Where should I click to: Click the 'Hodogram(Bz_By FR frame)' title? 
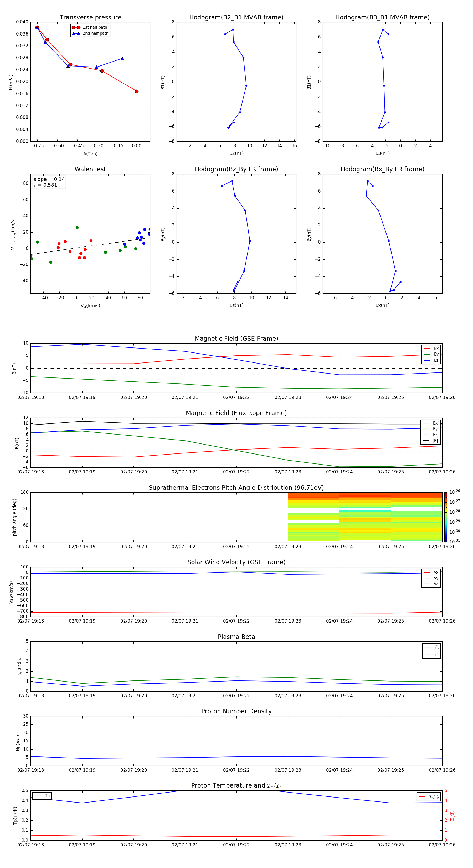pos(236,169)
